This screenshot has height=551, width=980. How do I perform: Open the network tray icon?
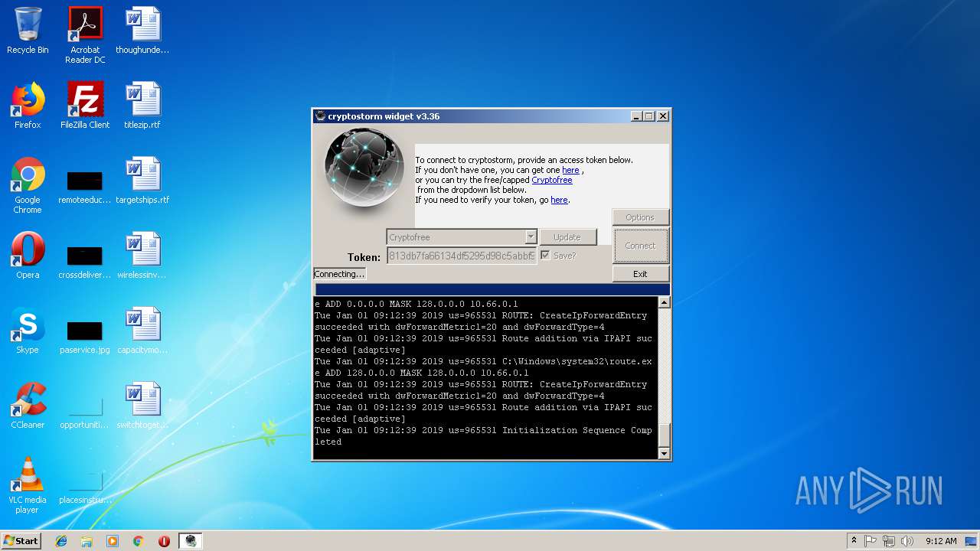coord(889,541)
